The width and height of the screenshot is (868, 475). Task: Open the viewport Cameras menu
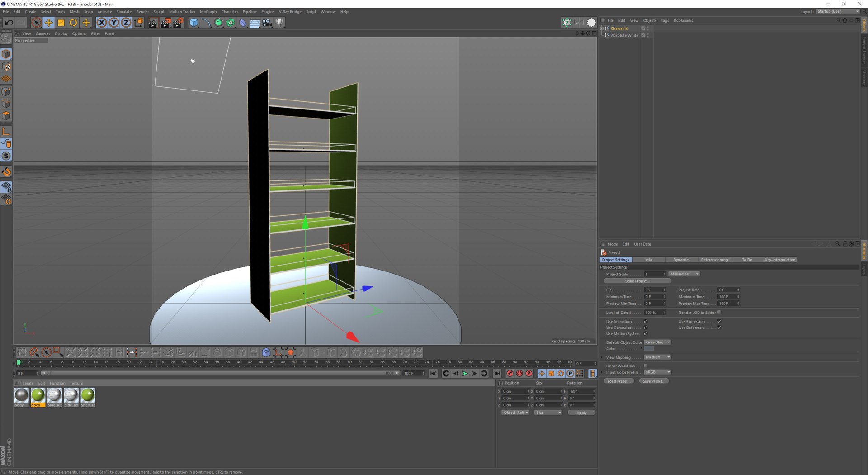[x=43, y=34]
